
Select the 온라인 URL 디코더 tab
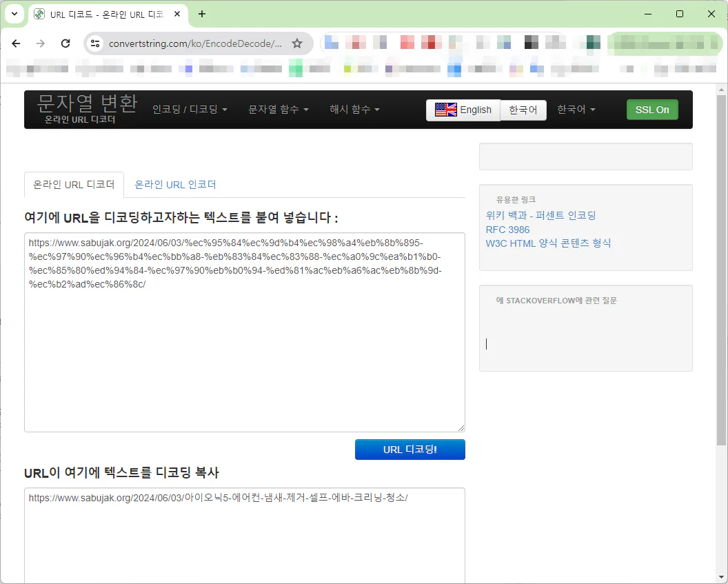[x=74, y=184]
